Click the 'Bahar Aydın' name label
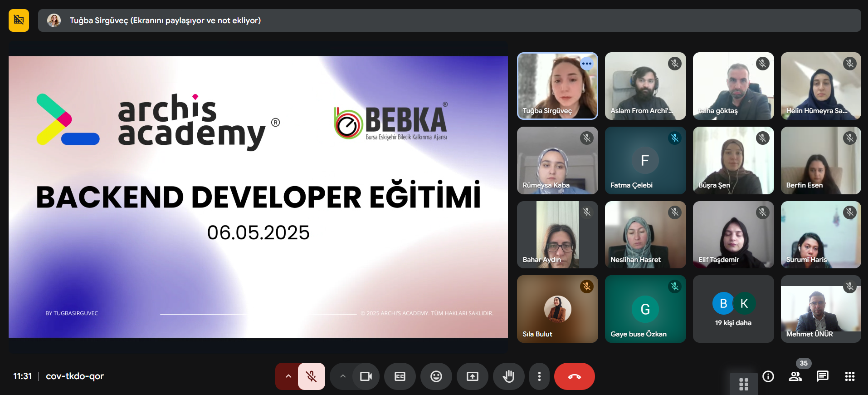The image size is (868, 395). pyautogui.click(x=542, y=260)
